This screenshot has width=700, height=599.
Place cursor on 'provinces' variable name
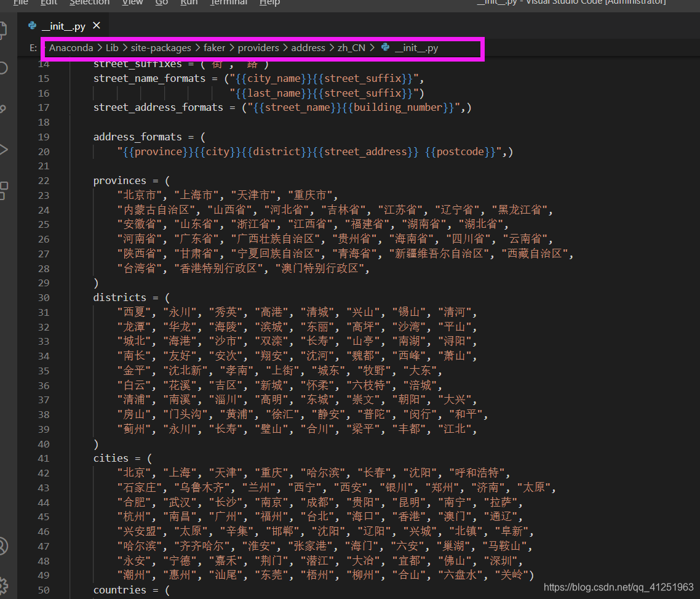(120, 181)
